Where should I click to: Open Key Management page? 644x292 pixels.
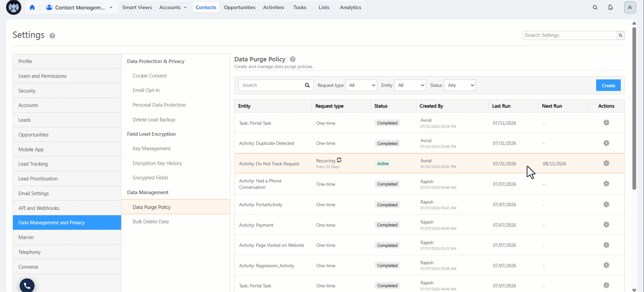(152, 148)
